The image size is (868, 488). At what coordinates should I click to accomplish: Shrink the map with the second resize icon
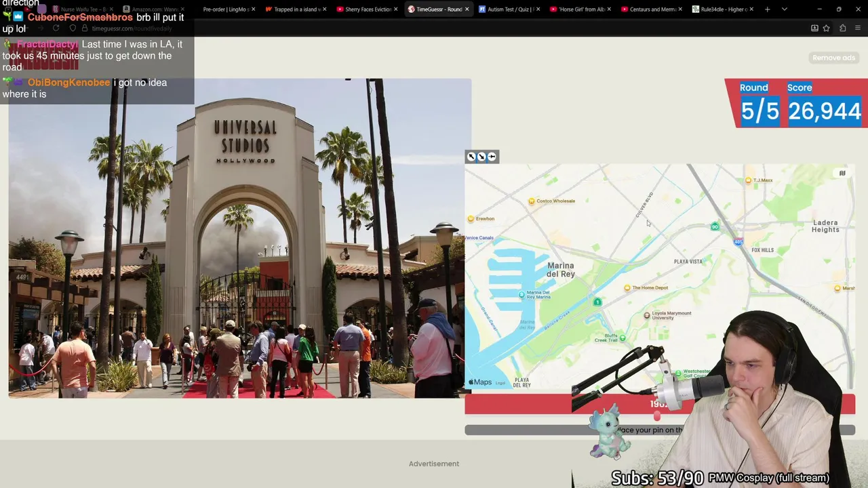coord(481,157)
